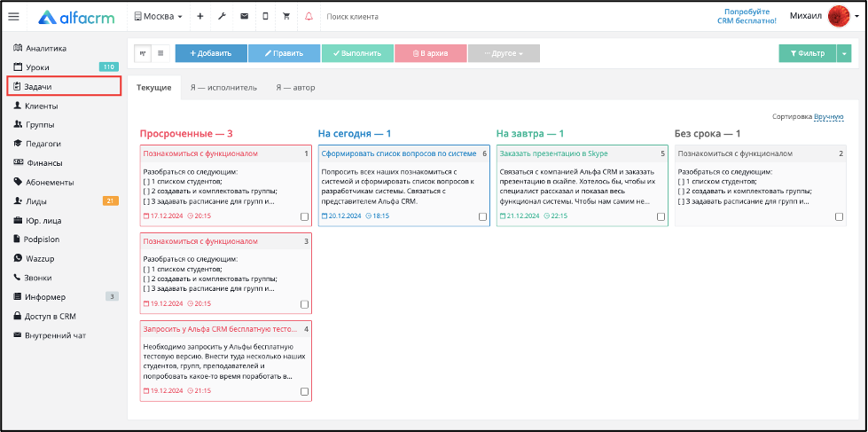
Task: Click the plus icon in top bar
Action: pos(200,17)
